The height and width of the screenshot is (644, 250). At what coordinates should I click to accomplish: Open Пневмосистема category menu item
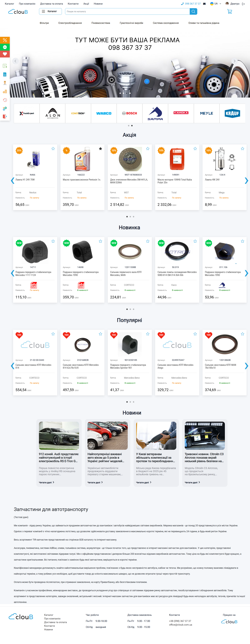point(101,23)
